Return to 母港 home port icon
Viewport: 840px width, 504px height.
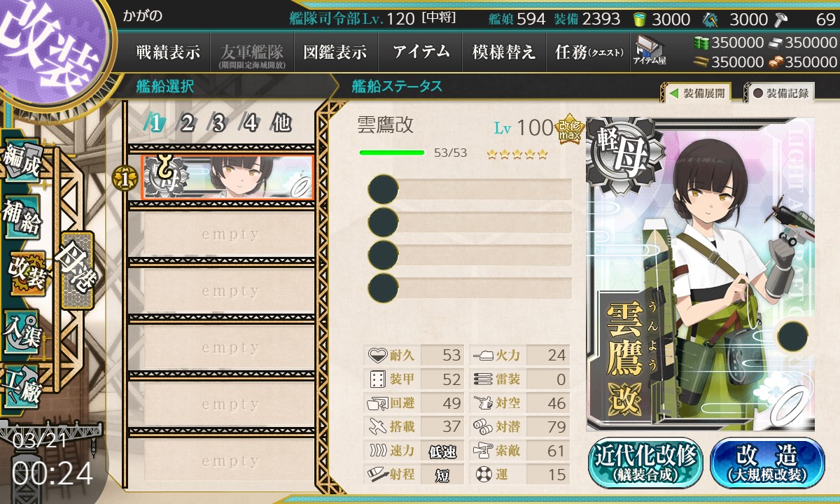[76, 269]
